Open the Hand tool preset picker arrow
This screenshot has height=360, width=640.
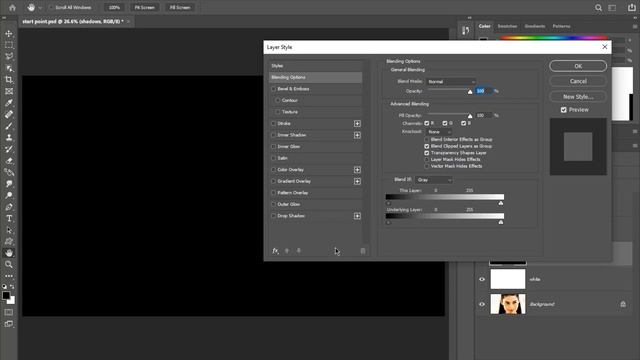(40, 8)
